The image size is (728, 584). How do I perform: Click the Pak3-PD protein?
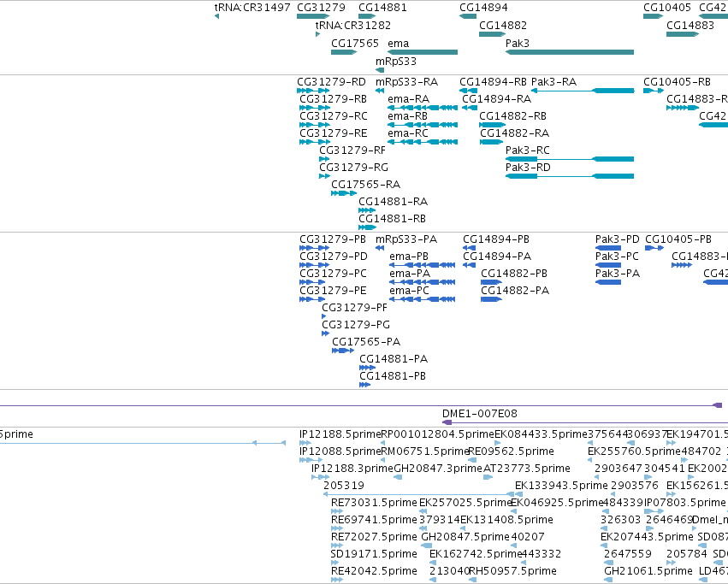coord(608,248)
